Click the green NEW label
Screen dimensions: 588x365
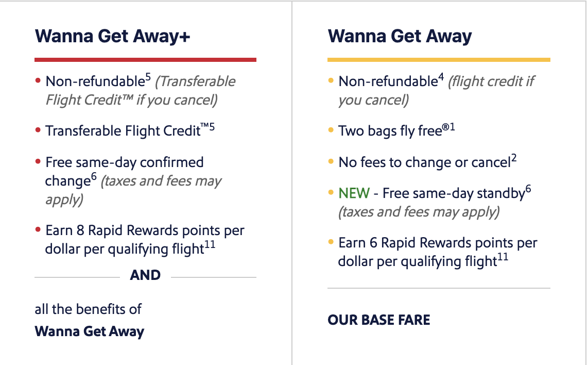click(x=354, y=193)
